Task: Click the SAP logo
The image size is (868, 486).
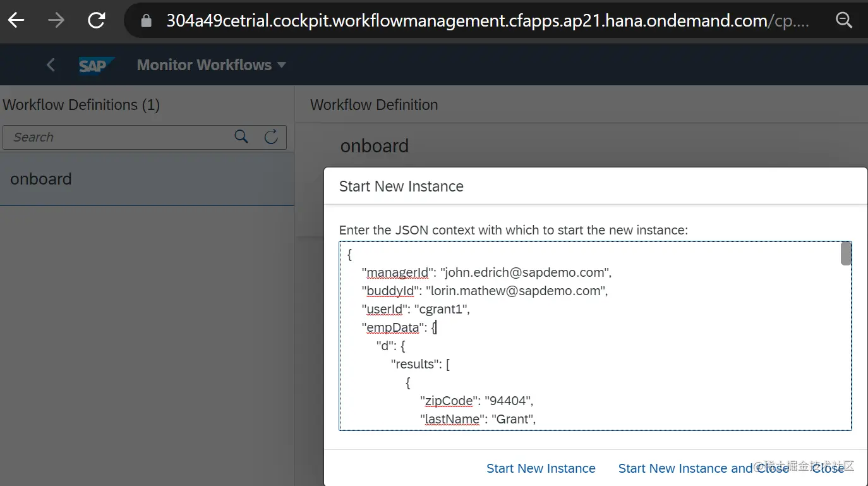Action: tap(96, 65)
